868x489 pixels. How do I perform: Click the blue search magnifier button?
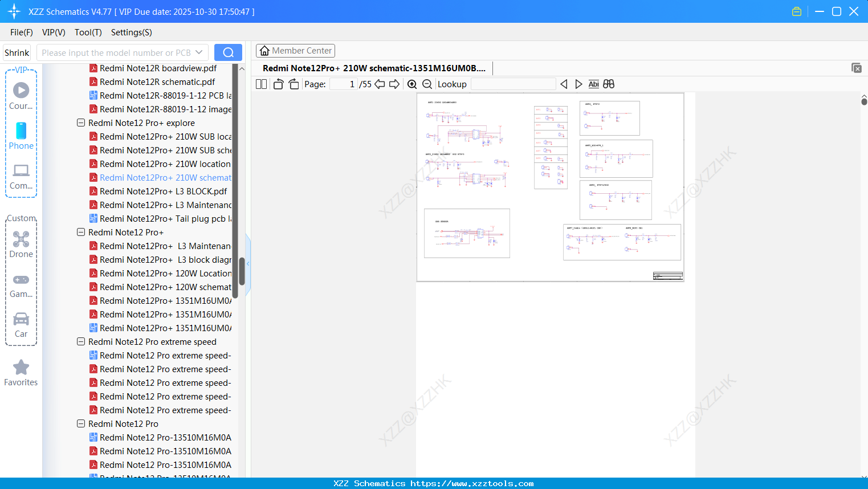[228, 52]
